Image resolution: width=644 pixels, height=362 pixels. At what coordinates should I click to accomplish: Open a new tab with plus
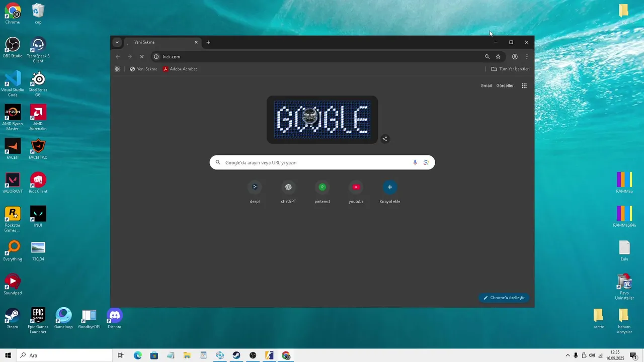click(208, 42)
